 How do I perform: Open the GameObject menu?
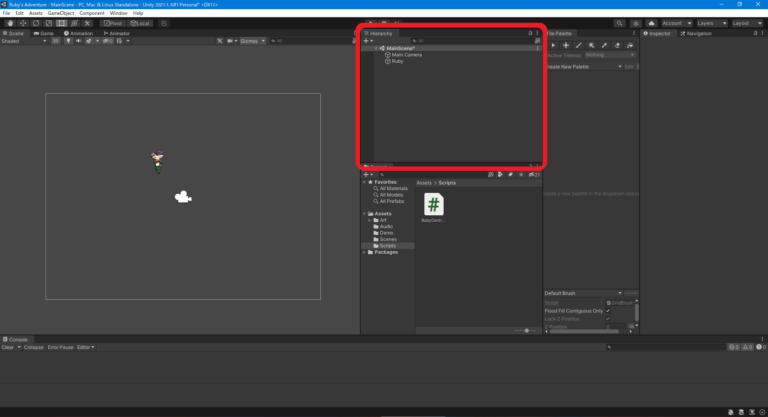[60, 13]
